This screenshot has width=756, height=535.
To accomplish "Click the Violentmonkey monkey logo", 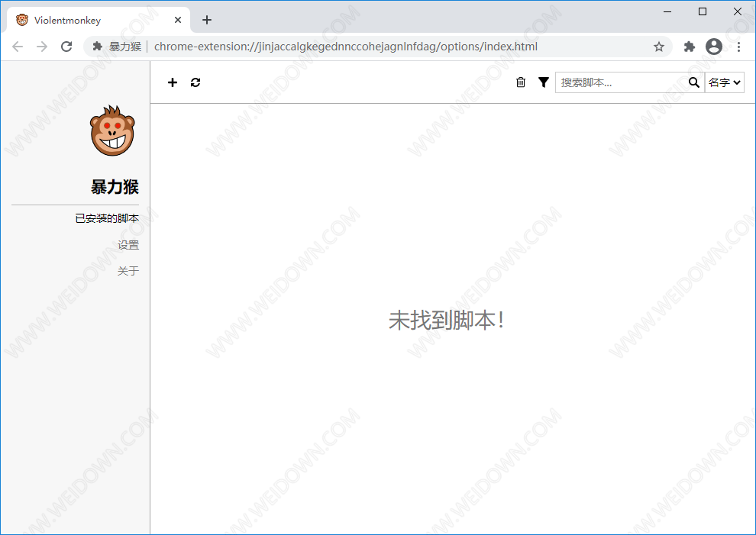I will [x=112, y=131].
